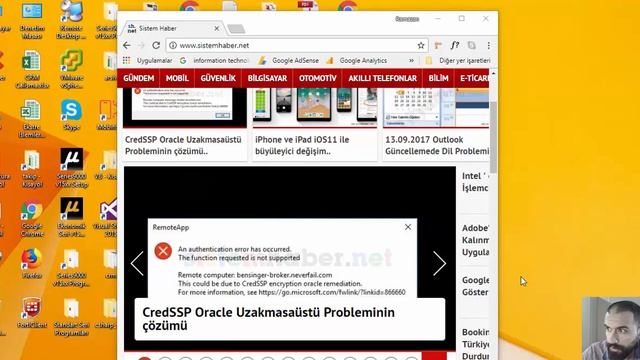Viewport: 640px width, 360px height.
Task: Expand the hidden bookmarks overflow chevron
Action: tap(411, 60)
